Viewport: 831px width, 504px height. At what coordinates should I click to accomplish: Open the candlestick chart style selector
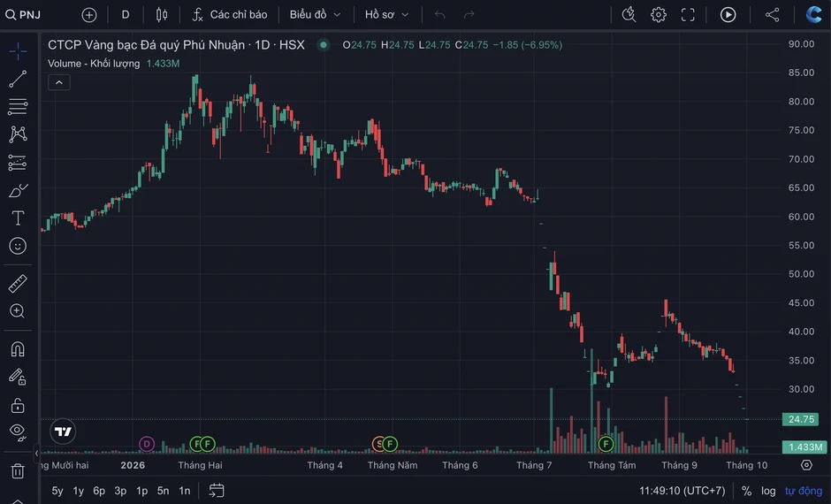click(x=162, y=15)
